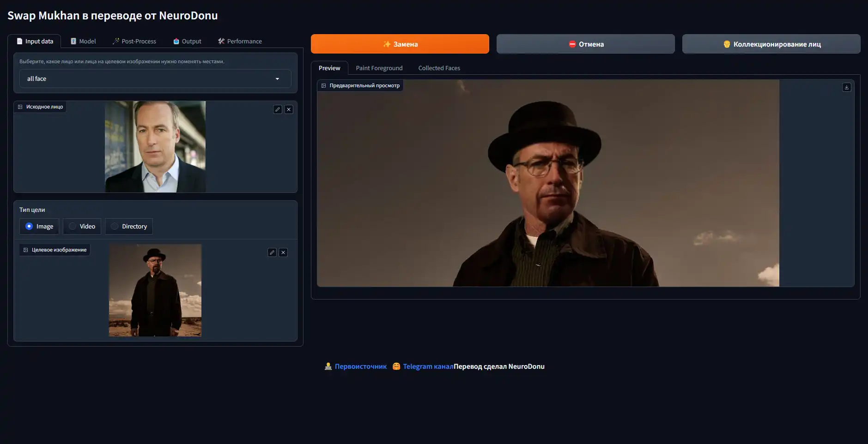Click the Целевое изображение label icon

click(x=25, y=250)
